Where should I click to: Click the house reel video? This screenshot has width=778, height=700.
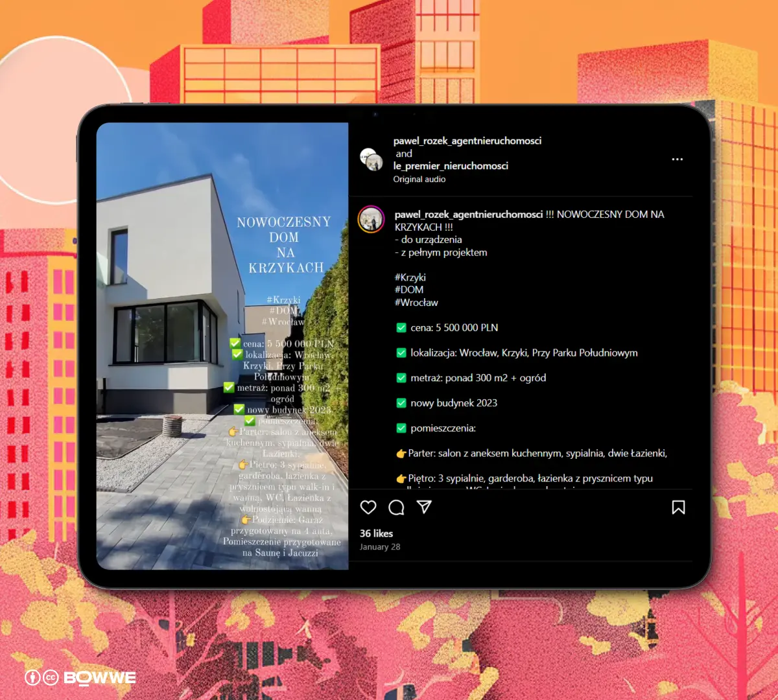tap(222, 346)
